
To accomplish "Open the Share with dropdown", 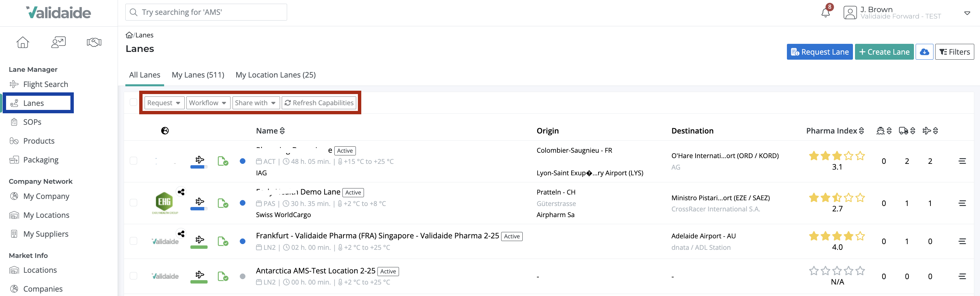I will click(256, 103).
